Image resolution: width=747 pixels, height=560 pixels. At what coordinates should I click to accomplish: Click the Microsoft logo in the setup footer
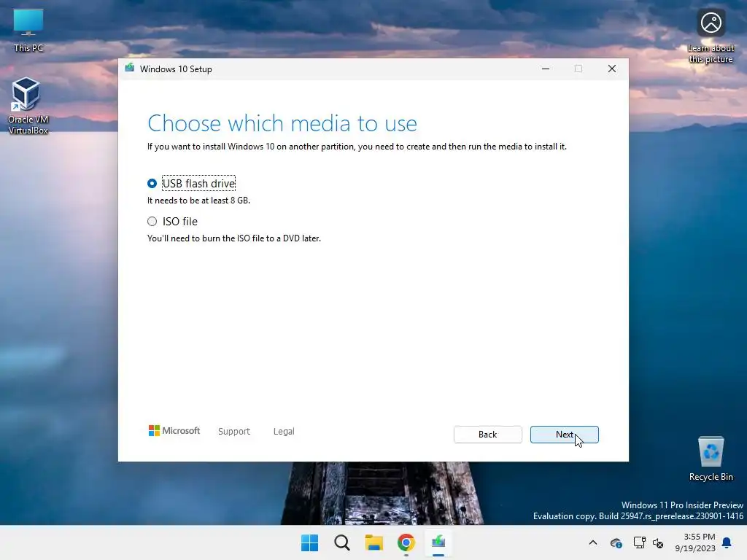(x=174, y=430)
